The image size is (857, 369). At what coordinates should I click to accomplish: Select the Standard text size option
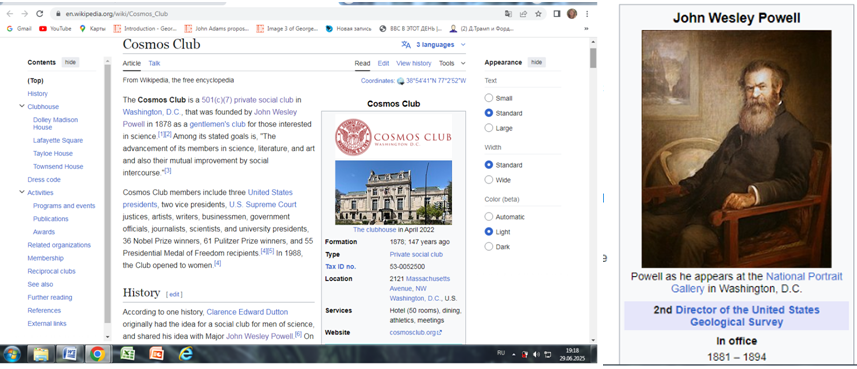click(489, 113)
